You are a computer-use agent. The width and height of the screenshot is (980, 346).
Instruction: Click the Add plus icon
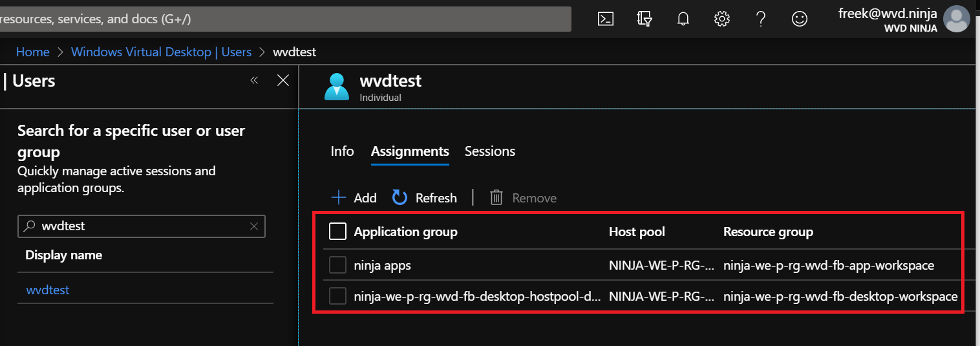point(338,197)
